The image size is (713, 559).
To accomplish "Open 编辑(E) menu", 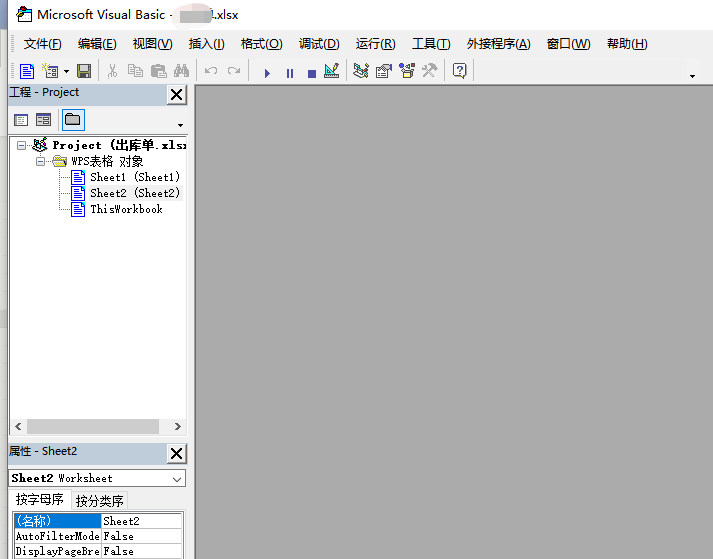I will point(97,44).
